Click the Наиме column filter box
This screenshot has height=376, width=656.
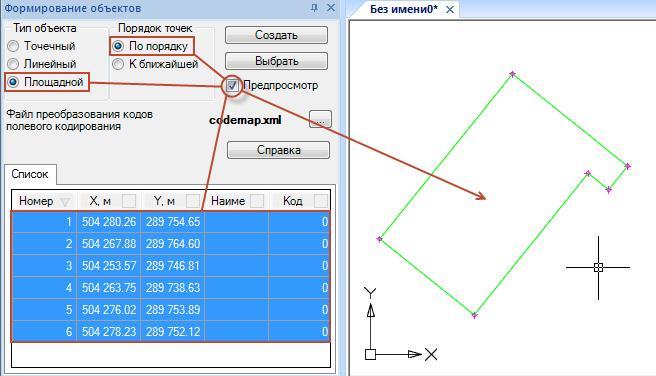pos(257,201)
